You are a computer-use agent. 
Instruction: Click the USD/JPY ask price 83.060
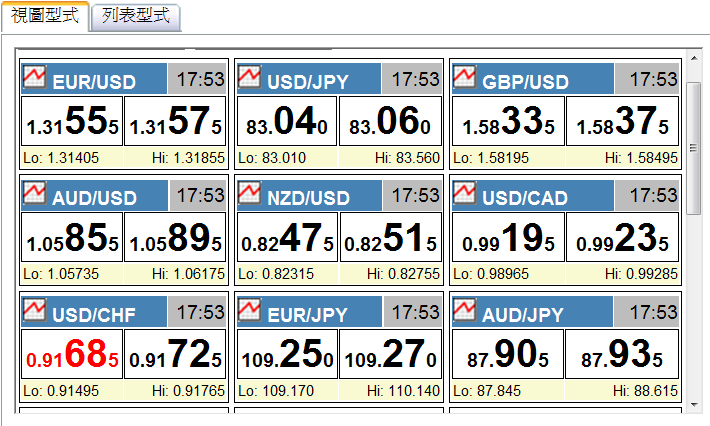click(x=390, y=121)
